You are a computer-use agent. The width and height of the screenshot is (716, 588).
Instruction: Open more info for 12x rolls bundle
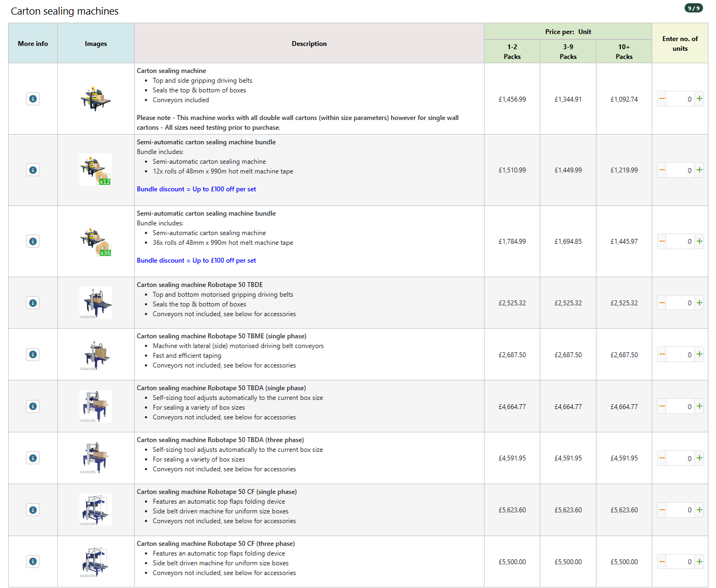pyautogui.click(x=33, y=170)
